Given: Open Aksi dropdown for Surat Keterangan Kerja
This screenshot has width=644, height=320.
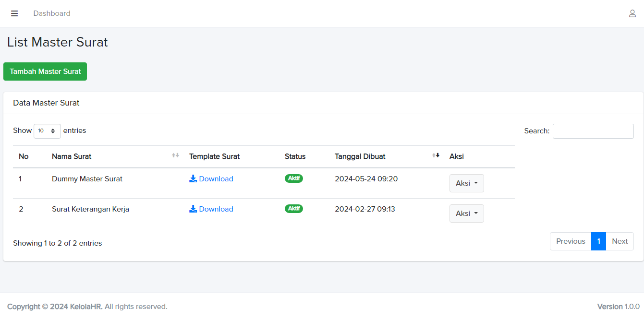Looking at the screenshot, I should pos(466,213).
